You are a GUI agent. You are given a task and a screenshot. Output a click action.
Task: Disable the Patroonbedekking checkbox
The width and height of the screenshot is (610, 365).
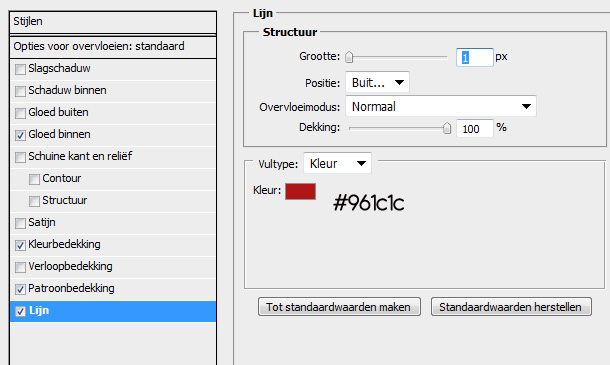tap(20, 289)
